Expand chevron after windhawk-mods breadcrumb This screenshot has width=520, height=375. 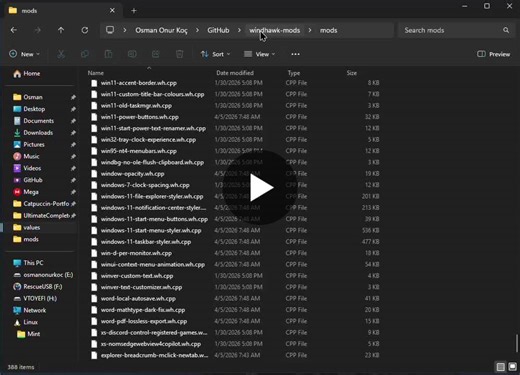pyautogui.click(x=310, y=30)
